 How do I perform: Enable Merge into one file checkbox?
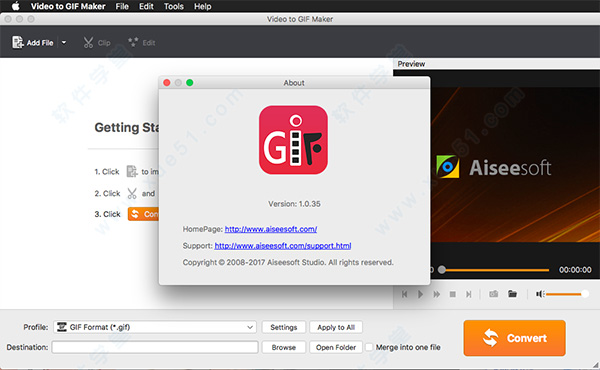(369, 347)
